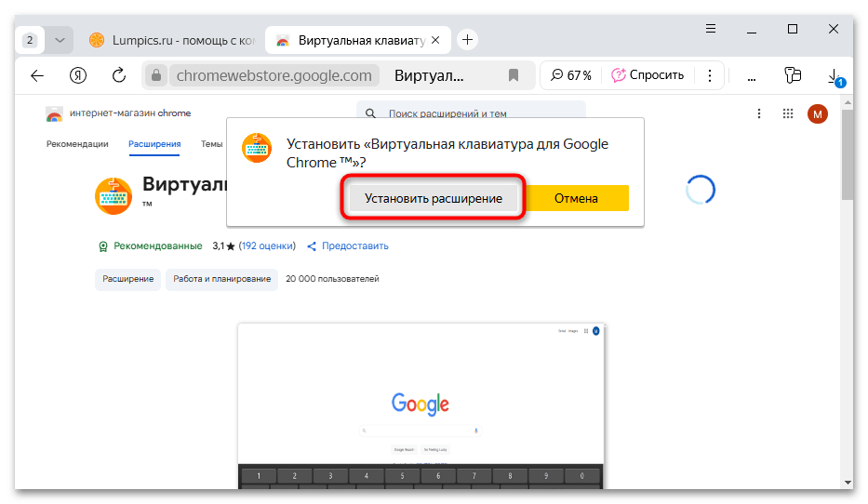Click the scrollbar down arrow

click(x=848, y=483)
